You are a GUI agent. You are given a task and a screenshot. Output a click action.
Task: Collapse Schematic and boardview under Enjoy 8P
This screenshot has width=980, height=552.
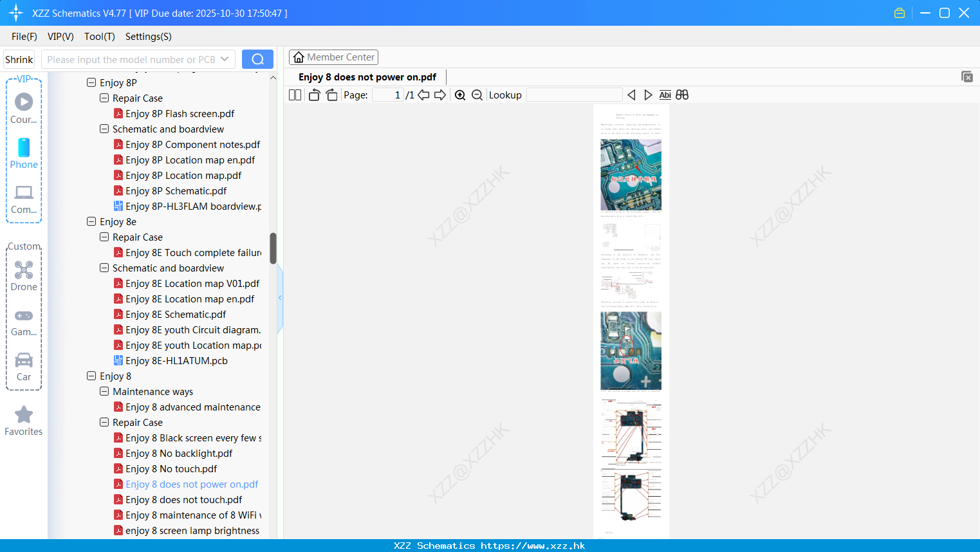(104, 129)
